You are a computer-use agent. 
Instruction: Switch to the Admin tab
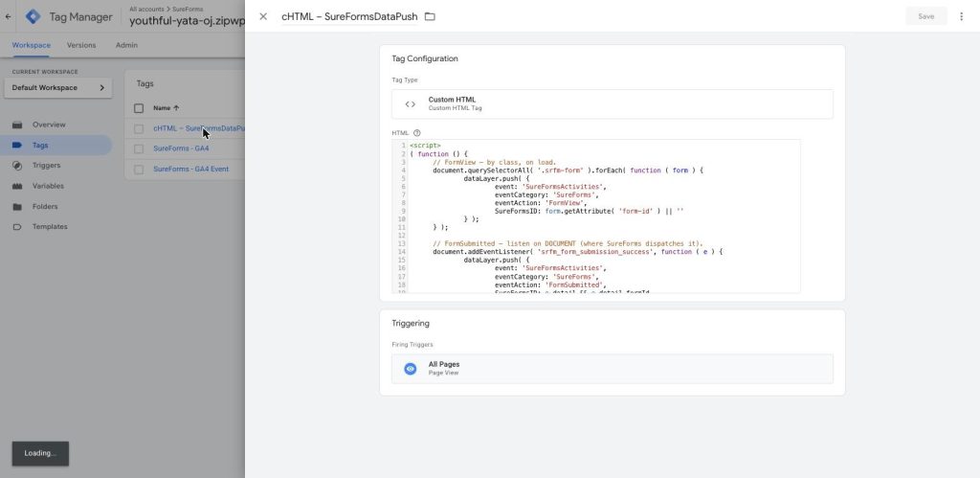tap(126, 46)
